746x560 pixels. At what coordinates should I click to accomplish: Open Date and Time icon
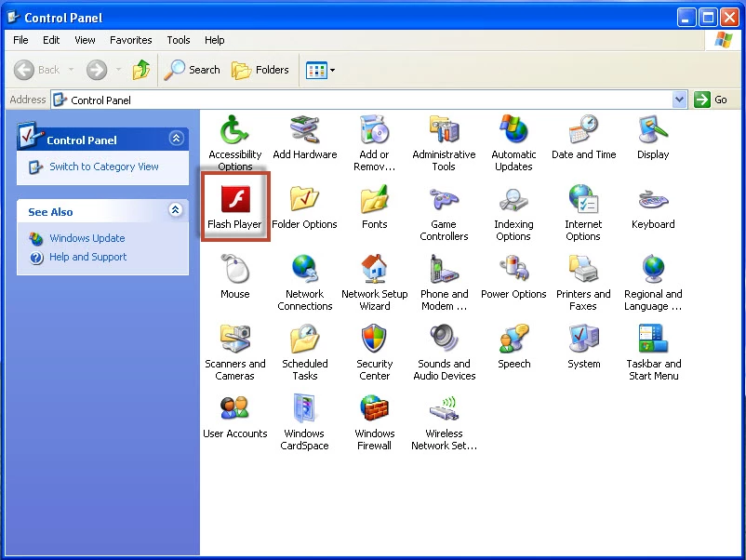click(583, 129)
